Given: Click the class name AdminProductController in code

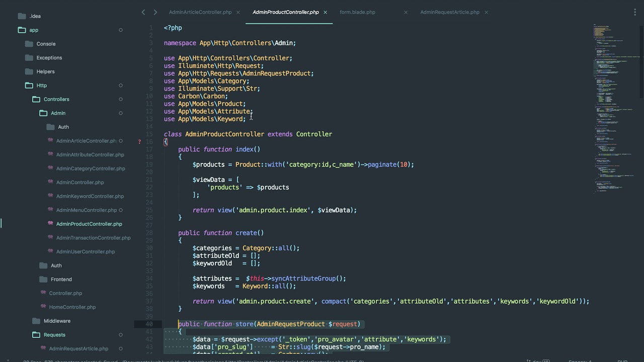Looking at the screenshot, I should click(224, 134).
